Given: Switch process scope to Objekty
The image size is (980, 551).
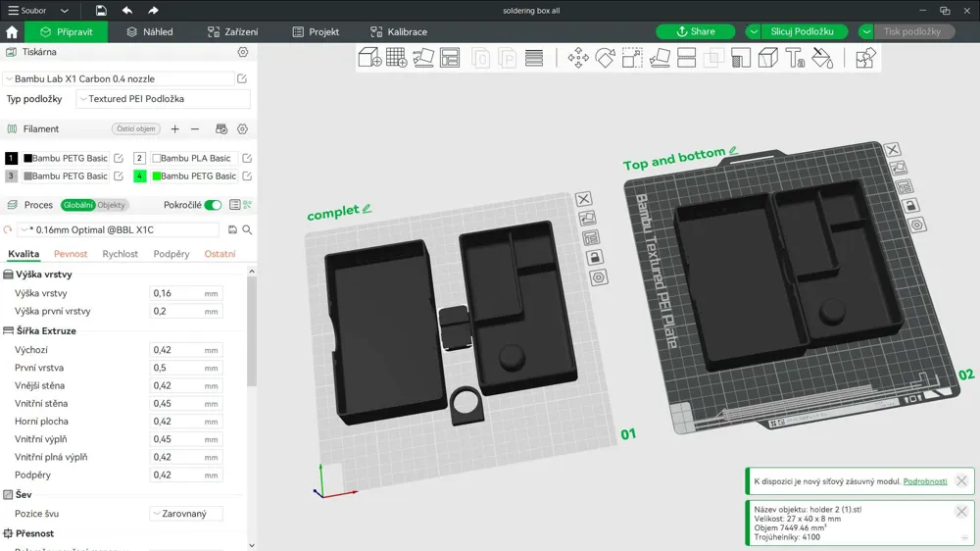Looking at the screenshot, I should coord(112,205).
